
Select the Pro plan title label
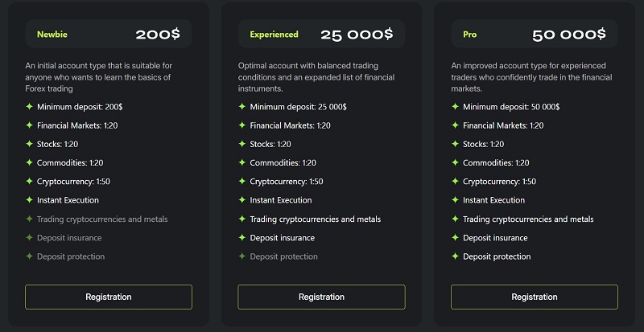pyautogui.click(x=470, y=35)
